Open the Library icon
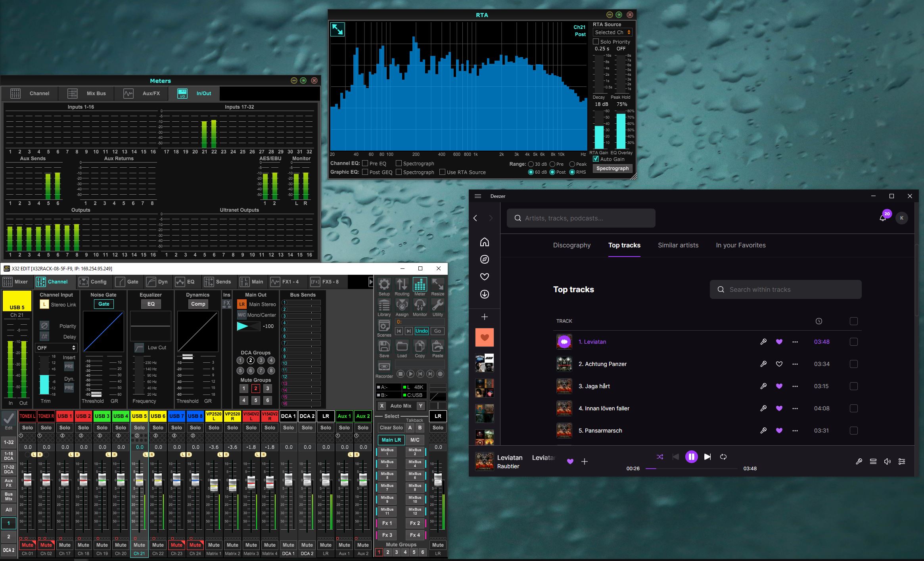Image resolution: width=924 pixels, height=561 pixels. pos(384,305)
